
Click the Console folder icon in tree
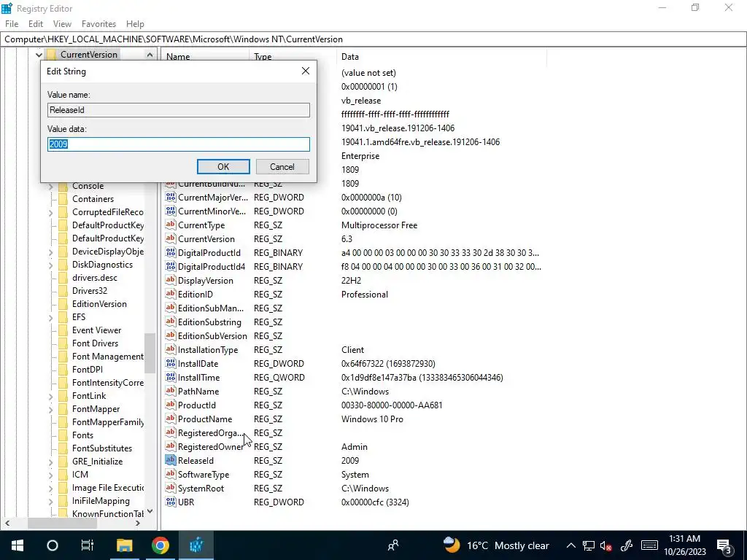[63, 186]
